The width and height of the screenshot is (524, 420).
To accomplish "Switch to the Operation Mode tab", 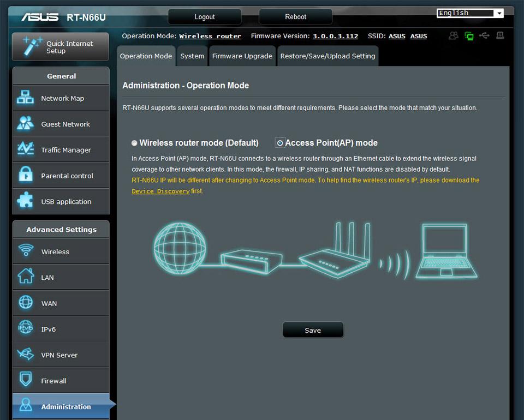I will [x=146, y=56].
